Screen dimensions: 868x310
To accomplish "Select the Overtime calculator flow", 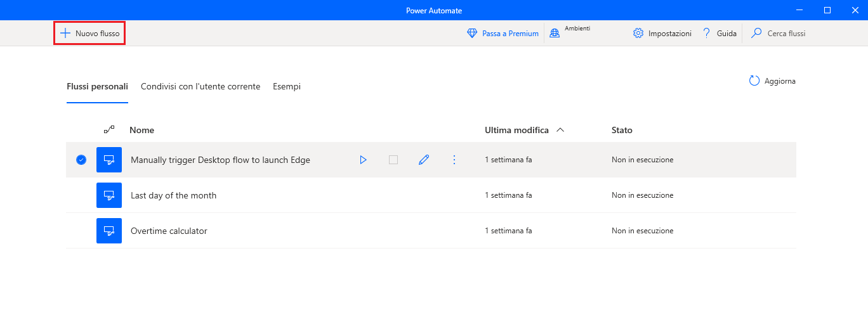I will point(431,231).
